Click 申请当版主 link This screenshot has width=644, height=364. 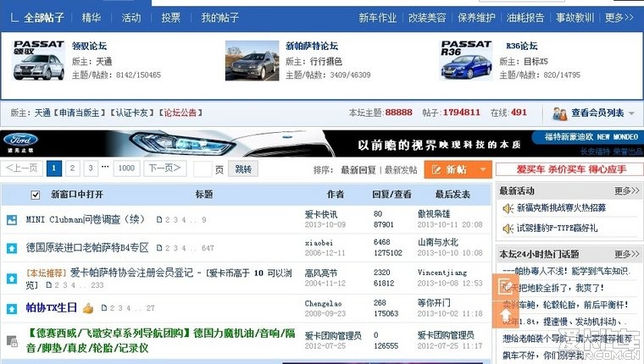(80, 113)
